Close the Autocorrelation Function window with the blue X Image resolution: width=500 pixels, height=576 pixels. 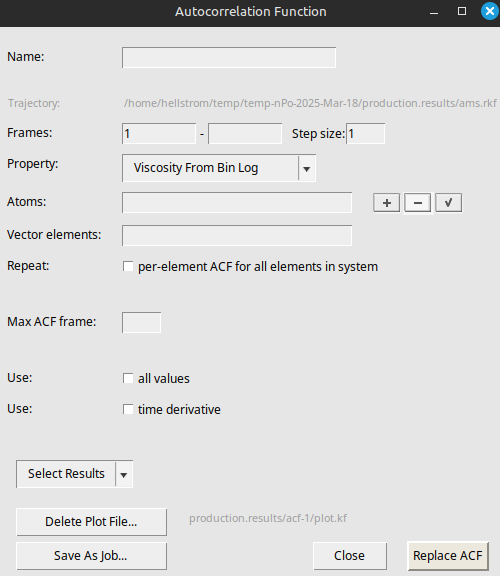(x=490, y=11)
